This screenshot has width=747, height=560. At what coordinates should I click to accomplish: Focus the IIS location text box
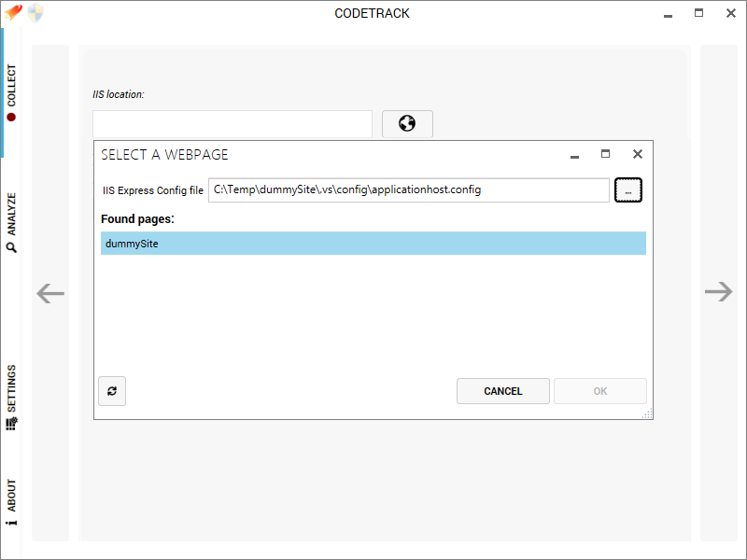click(233, 124)
